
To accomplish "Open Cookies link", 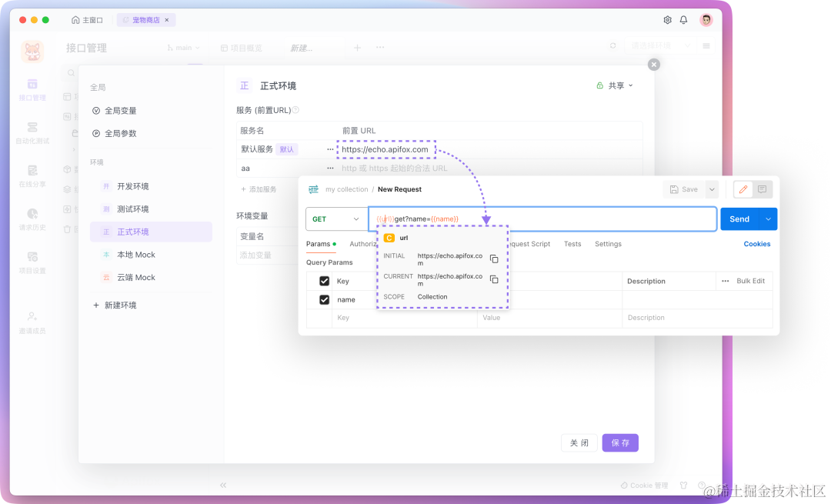I will tap(757, 244).
